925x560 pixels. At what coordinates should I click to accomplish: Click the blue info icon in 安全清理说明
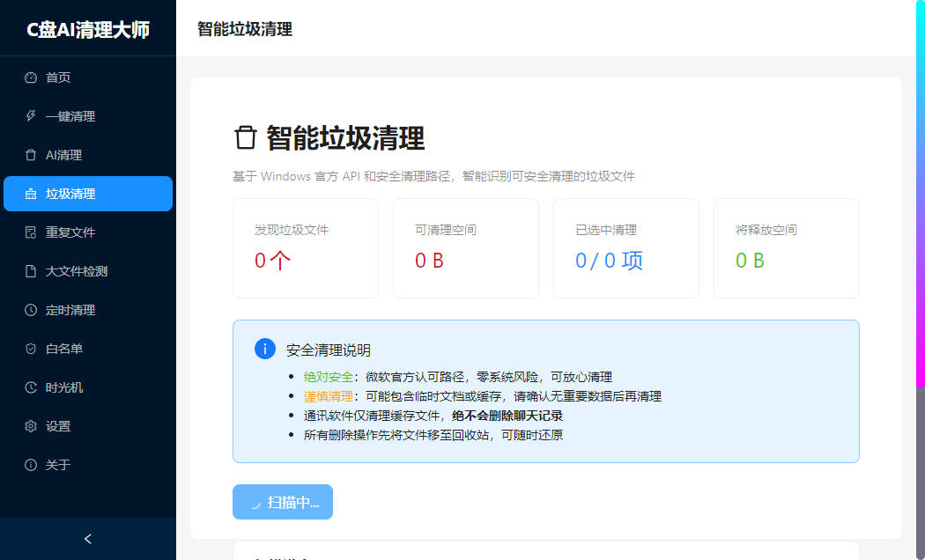coord(264,349)
